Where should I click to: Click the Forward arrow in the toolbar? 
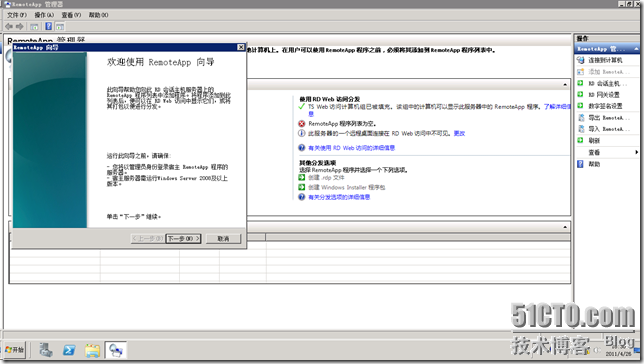tap(19, 26)
